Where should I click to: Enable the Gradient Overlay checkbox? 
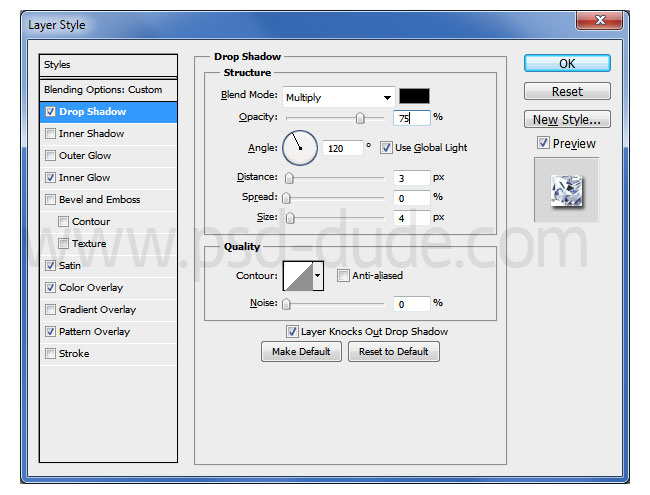click(50, 309)
